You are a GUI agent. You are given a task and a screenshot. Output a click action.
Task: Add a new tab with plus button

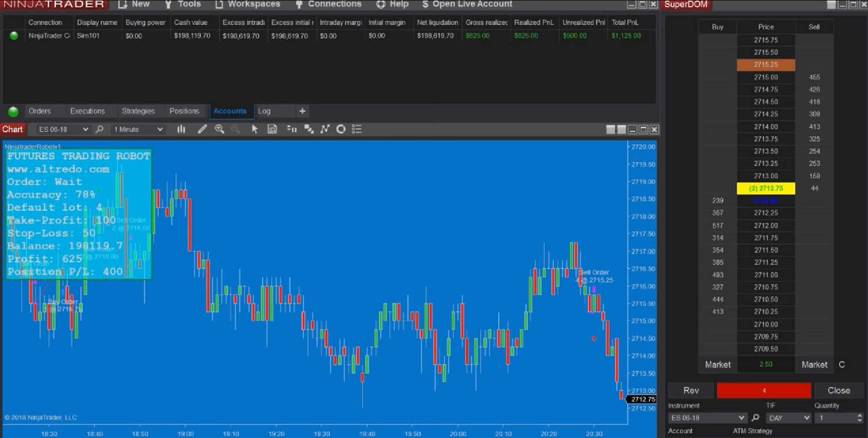tap(302, 111)
